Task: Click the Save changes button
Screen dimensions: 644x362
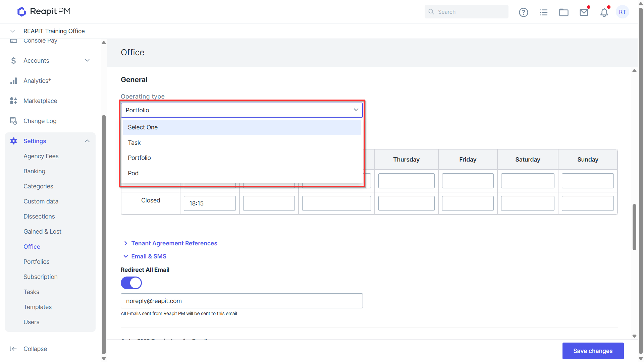Action: pos(593,351)
